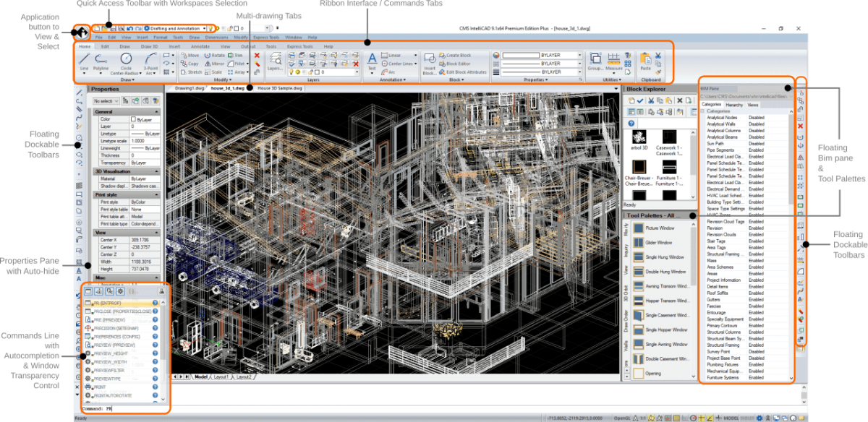868x422 pixels.
Task: Click the Cut icon in Block Explorer toolbar
Action: click(651, 100)
